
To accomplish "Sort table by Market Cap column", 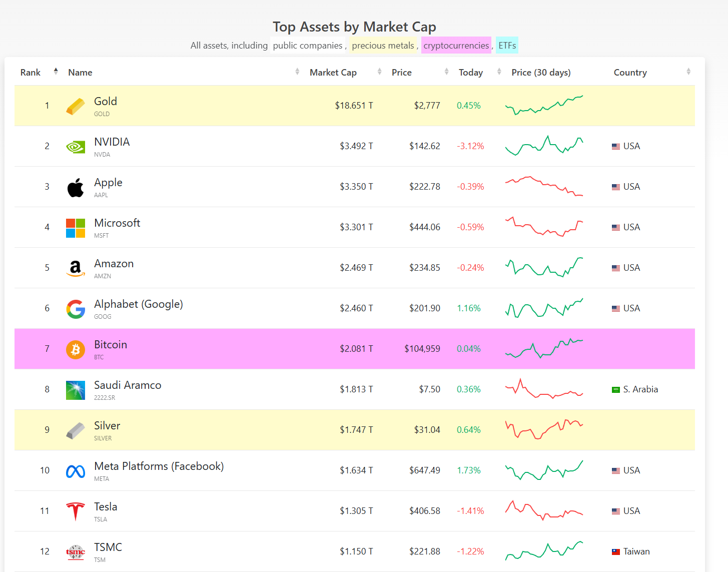I will point(333,73).
